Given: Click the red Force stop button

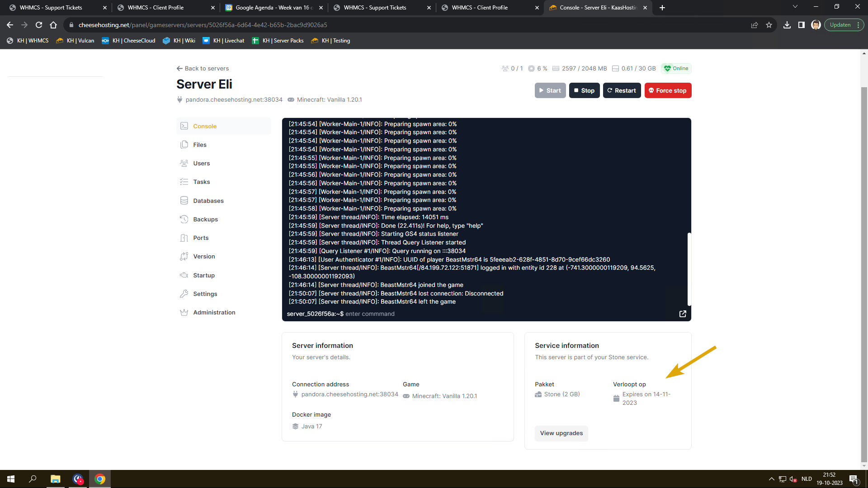Looking at the screenshot, I should pyautogui.click(x=668, y=90).
